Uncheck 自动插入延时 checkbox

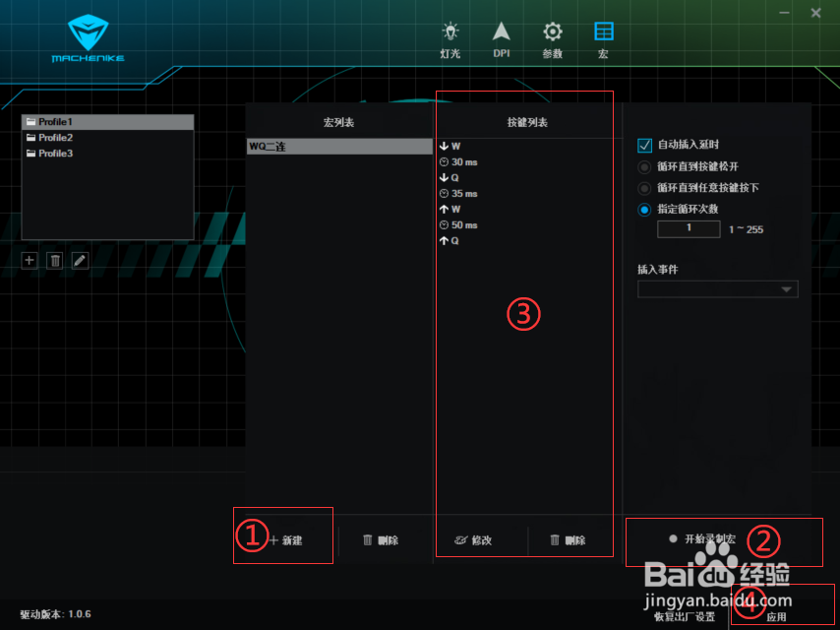(645, 145)
